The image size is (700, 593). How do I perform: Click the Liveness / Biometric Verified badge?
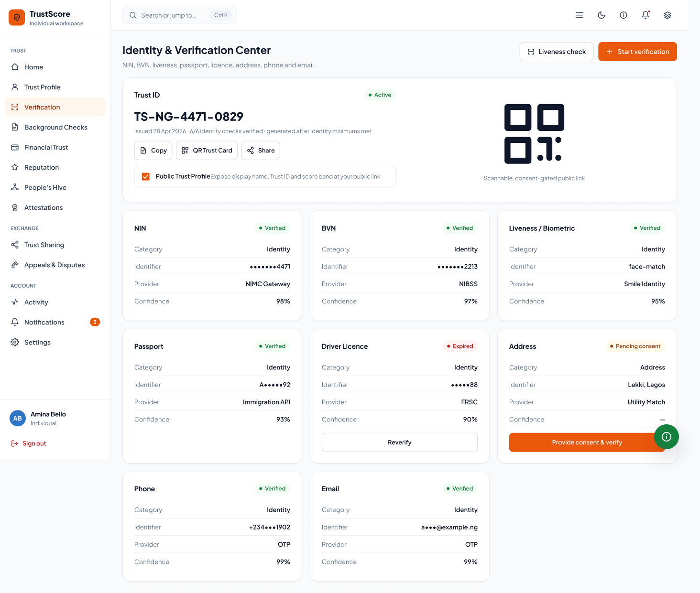(647, 228)
